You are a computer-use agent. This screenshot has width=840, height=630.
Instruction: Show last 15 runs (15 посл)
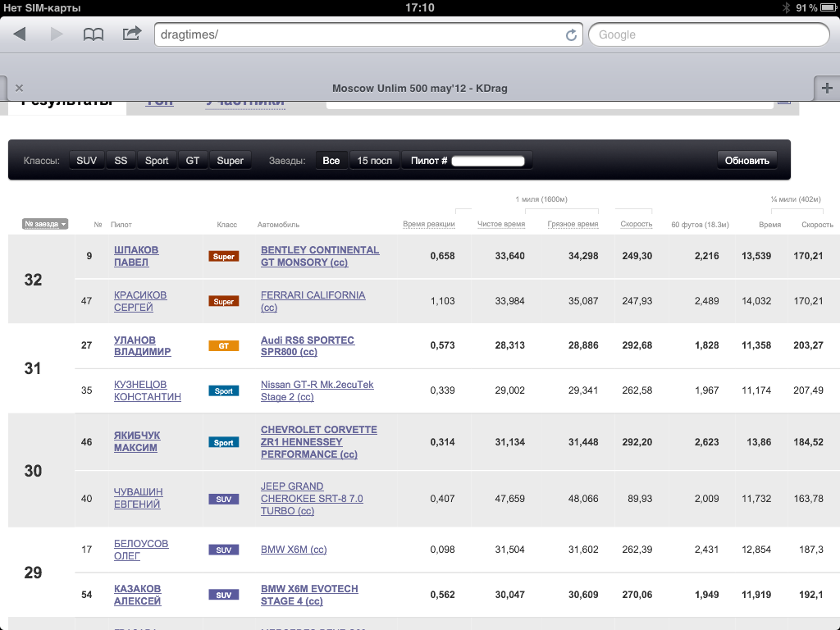point(374,161)
